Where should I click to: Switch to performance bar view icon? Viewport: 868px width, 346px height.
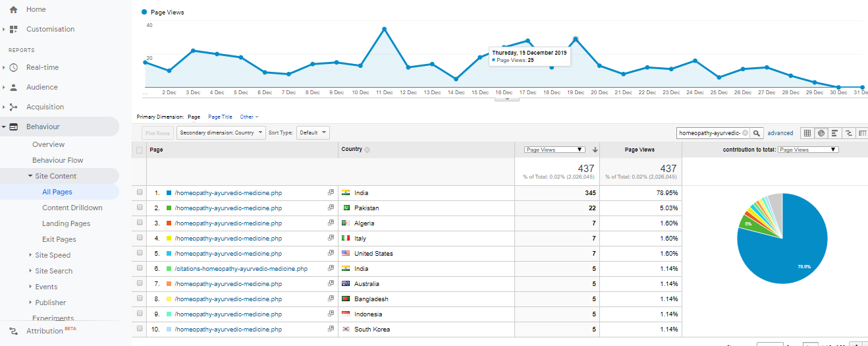coord(834,133)
